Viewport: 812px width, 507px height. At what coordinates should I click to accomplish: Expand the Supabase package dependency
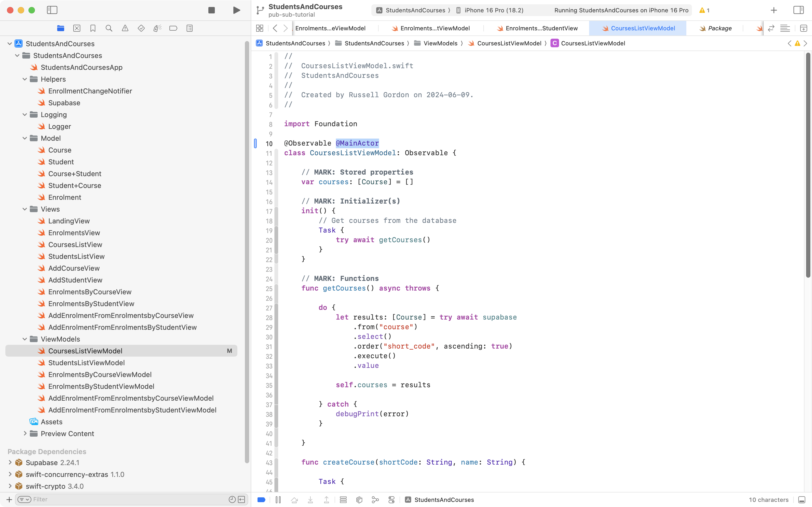pos(10,462)
